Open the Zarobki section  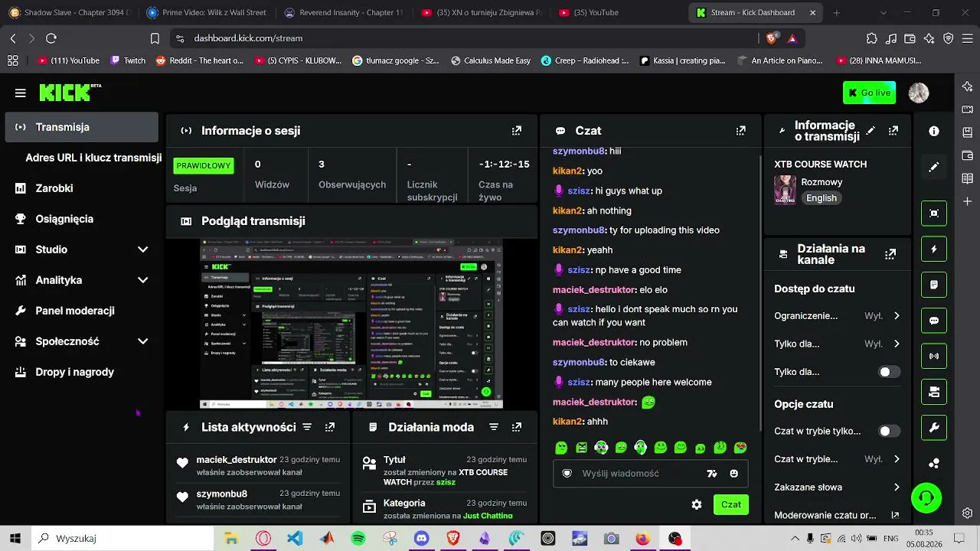82,188
